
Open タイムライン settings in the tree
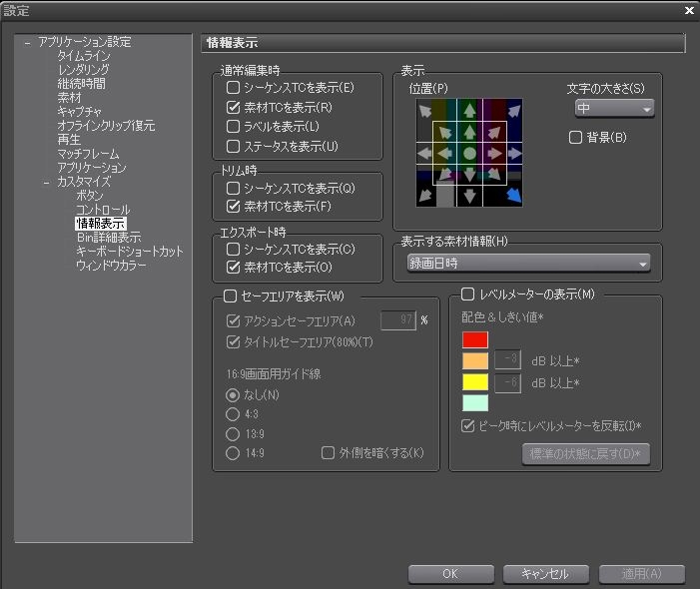coord(83,56)
